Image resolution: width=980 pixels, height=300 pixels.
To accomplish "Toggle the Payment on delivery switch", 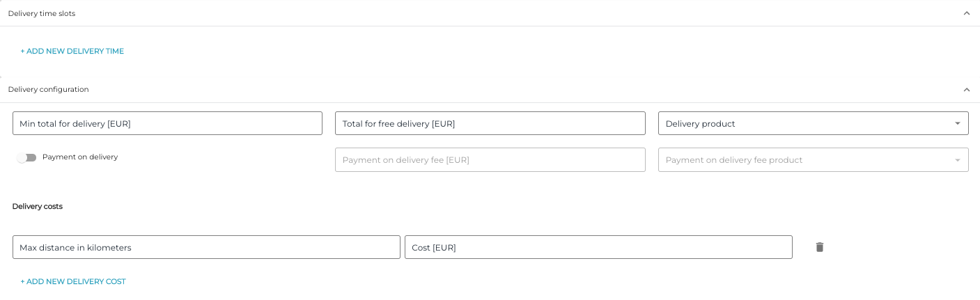I will tap(27, 157).
